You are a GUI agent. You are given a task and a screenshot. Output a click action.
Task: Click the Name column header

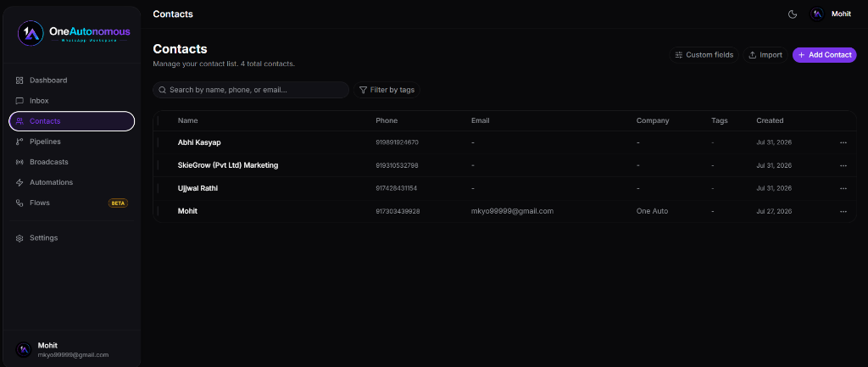(187, 120)
